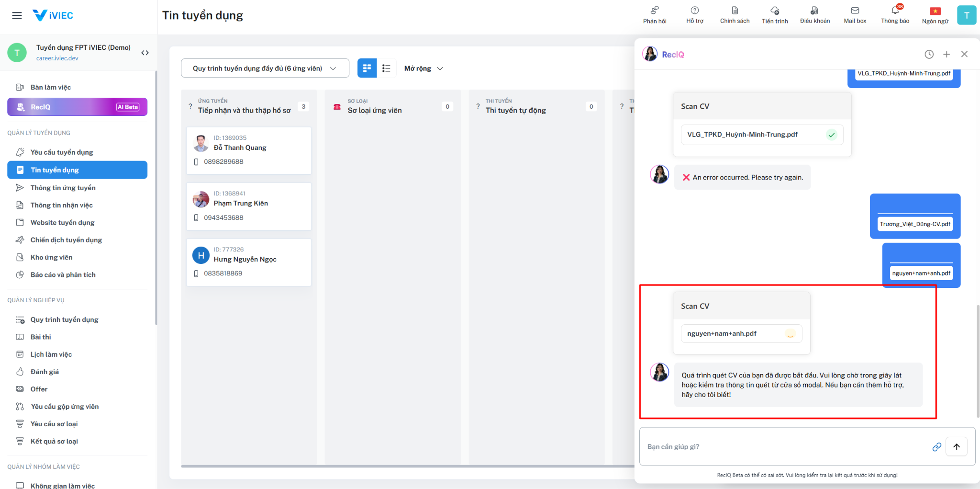Start a new RecIQ chat with plus icon

tap(947, 55)
